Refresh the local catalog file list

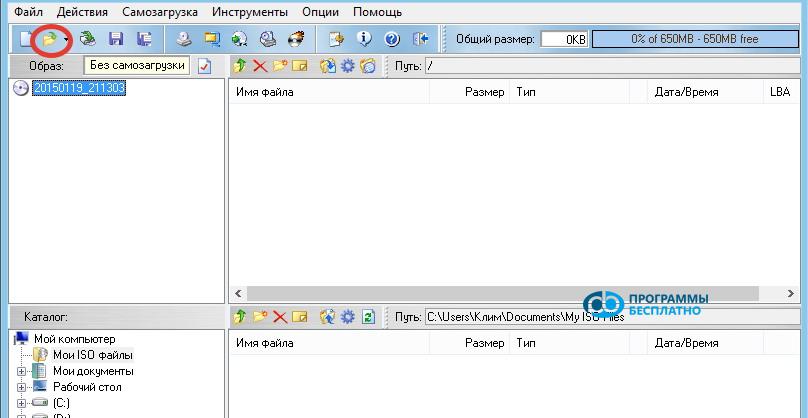tap(368, 316)
